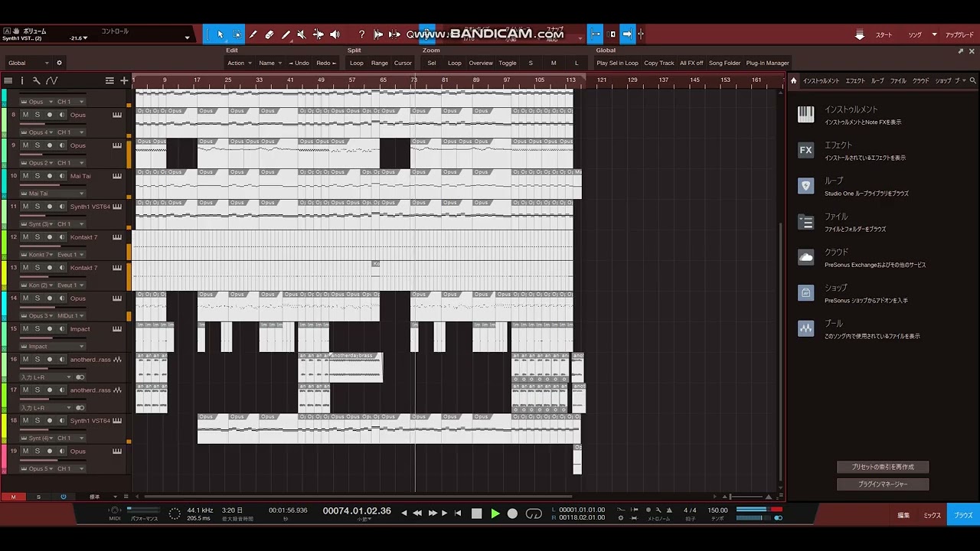The image size is (980, 551).
Task: Choose the Split (knife) tool
Action: [x=253, y=34]
